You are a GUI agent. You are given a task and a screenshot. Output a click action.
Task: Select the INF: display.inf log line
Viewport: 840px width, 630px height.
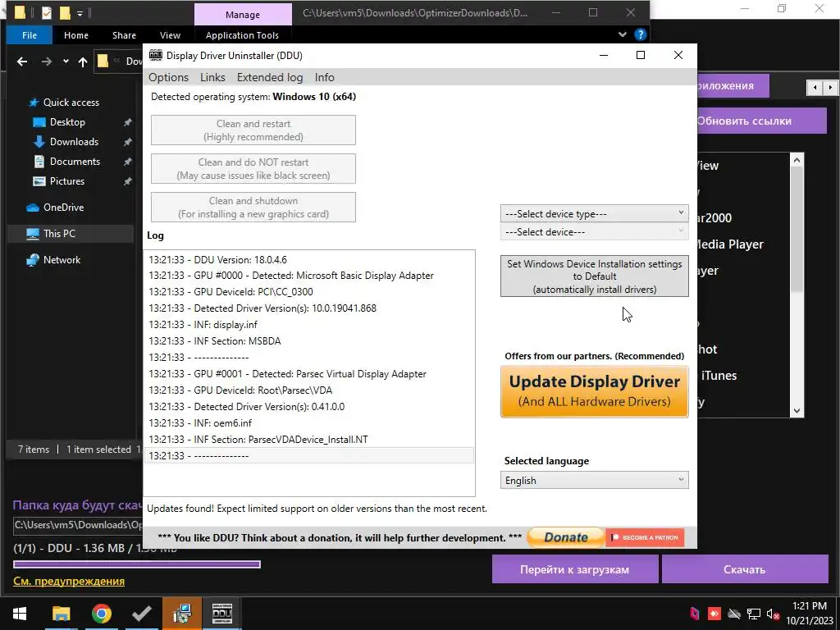click(309, 325)
